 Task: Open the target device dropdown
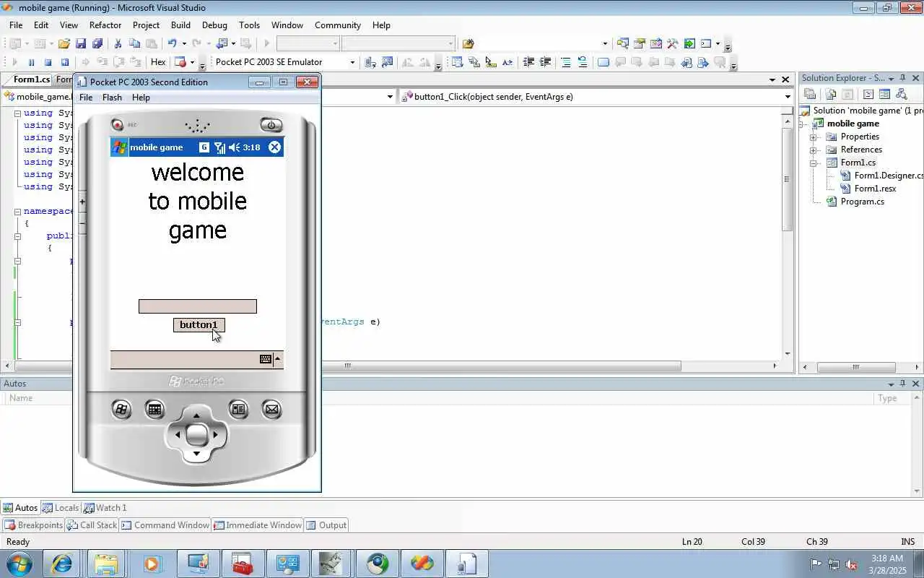[352, 63]
